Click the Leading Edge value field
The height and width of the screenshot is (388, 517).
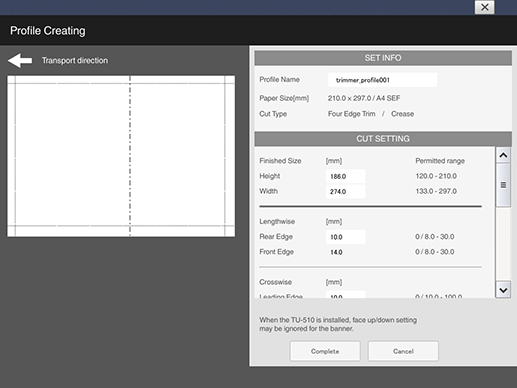pos(346,295)
